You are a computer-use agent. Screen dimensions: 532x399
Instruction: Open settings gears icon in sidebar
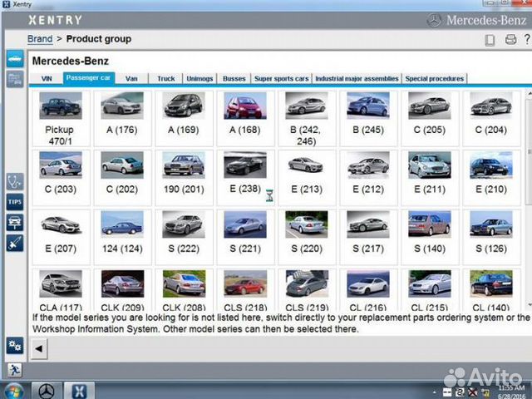15,346
